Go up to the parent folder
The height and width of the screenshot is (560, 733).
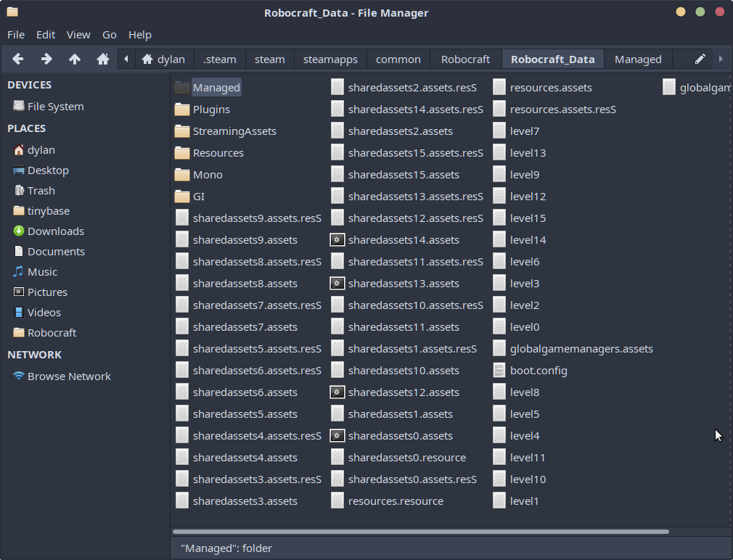point(75,59)
